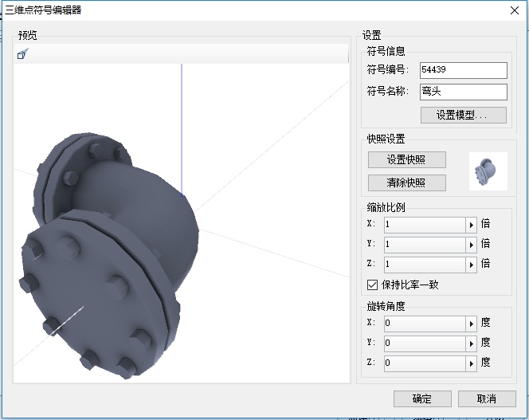
Task: Click the 快照设置 group label
Action: tap(386, 139)
